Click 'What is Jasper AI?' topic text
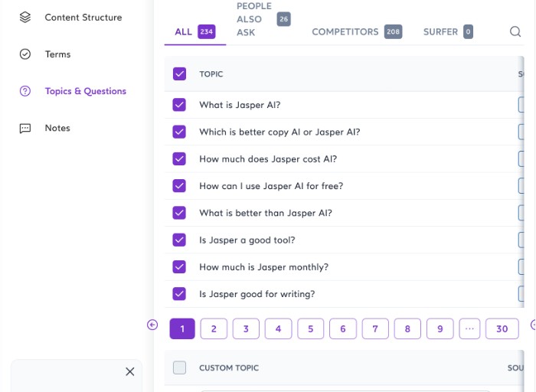The image size is (536, 392). tap(240, 105)
